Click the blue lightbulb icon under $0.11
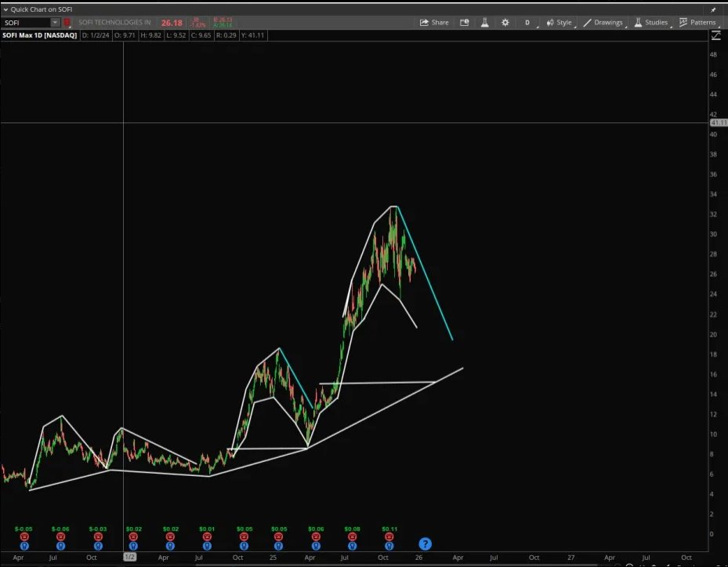Viewport: 728px width, 567px height. [x=389, y=546]
